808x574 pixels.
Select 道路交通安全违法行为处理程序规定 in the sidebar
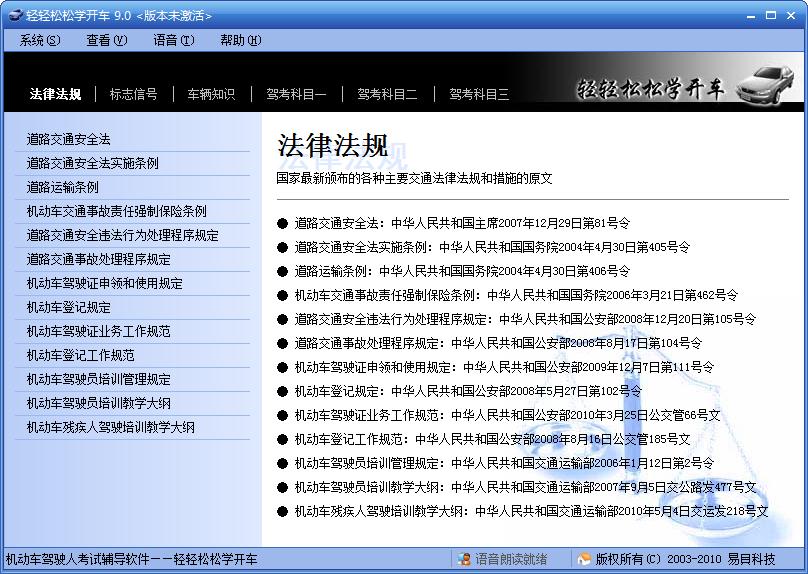[123, 235]
